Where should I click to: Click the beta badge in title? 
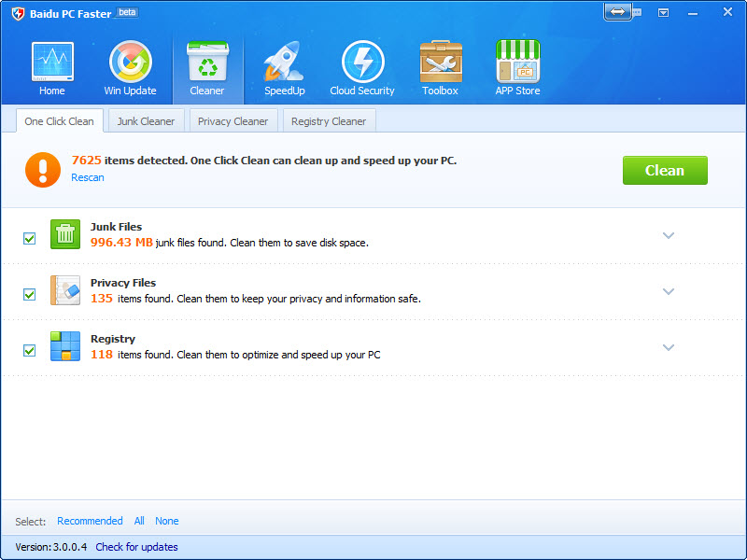127,12
